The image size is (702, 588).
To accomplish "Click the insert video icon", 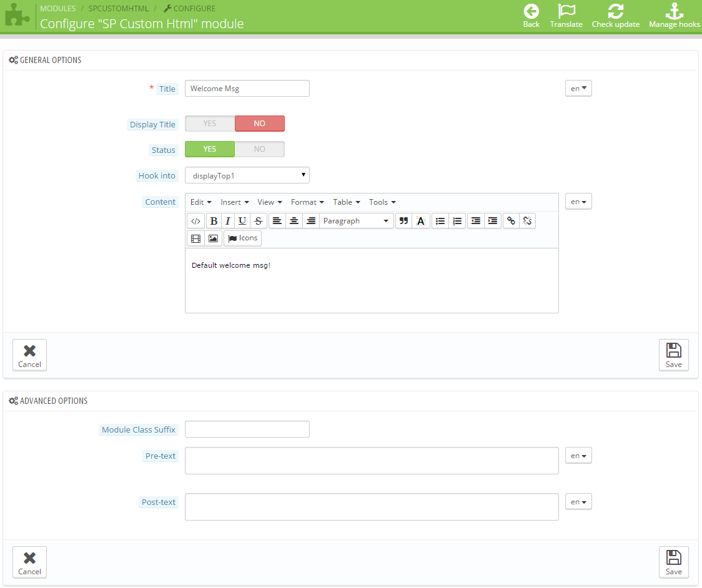I will (195, 238).
